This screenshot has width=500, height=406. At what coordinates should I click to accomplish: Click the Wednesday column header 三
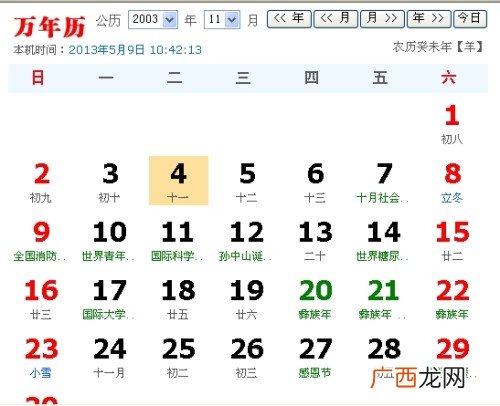point(243,78)
